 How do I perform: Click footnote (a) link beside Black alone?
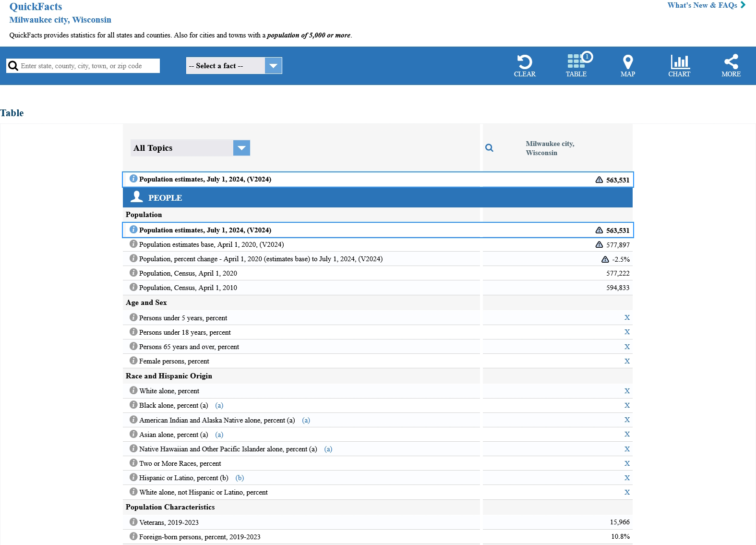coord(219,406)
